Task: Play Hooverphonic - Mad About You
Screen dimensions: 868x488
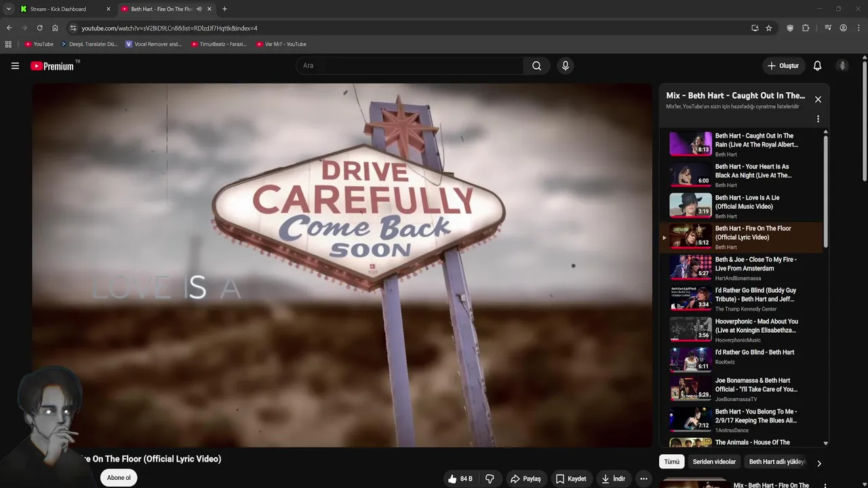Action: coord(690,329)
